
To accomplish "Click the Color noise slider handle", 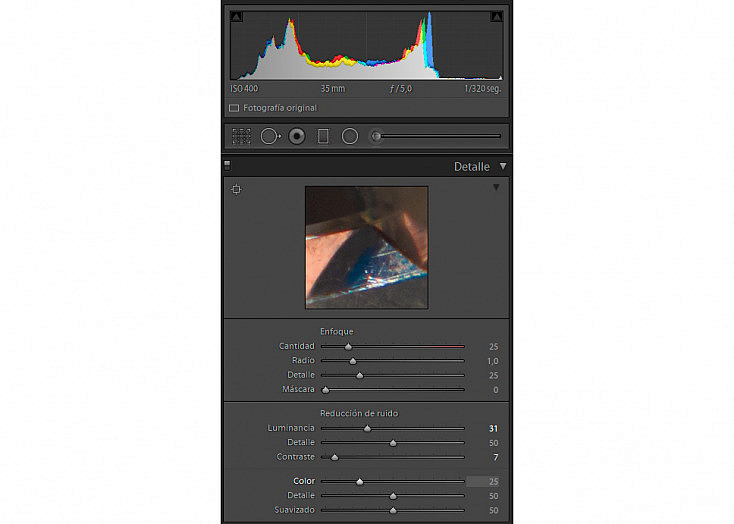I will pyautogui.click(x=360, y=481).
